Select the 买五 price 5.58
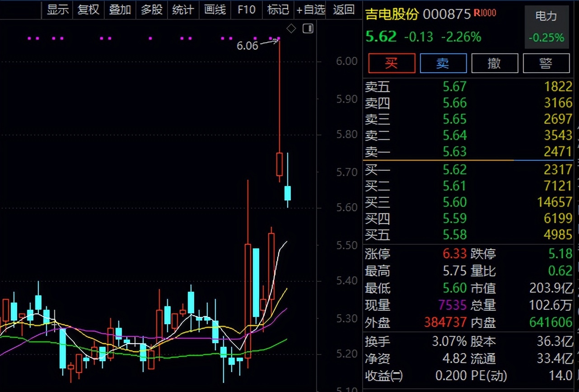 454,235
